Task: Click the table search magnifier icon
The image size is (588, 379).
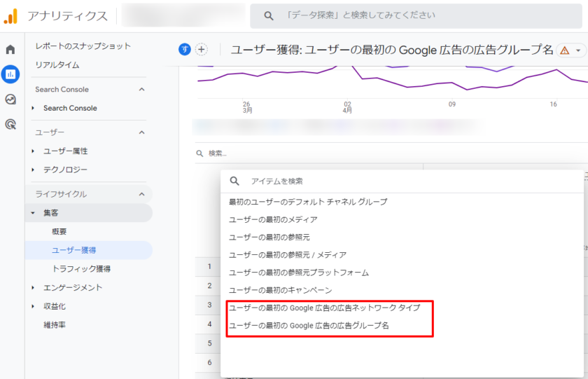Action: click(200, 153)
